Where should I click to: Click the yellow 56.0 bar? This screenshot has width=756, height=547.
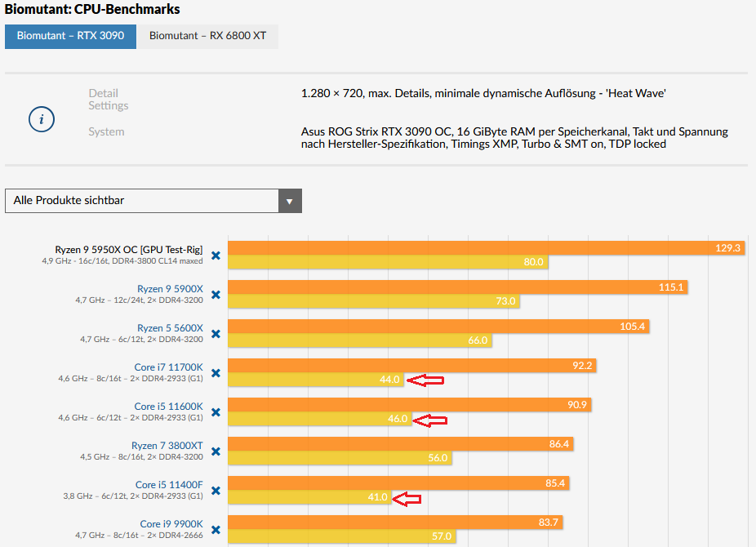pos(340,458)
